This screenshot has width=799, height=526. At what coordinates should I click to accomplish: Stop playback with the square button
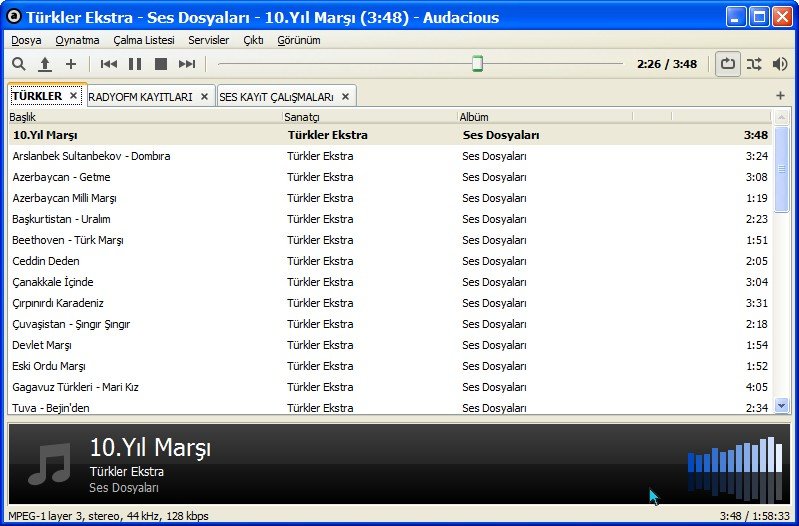point(161,64)
